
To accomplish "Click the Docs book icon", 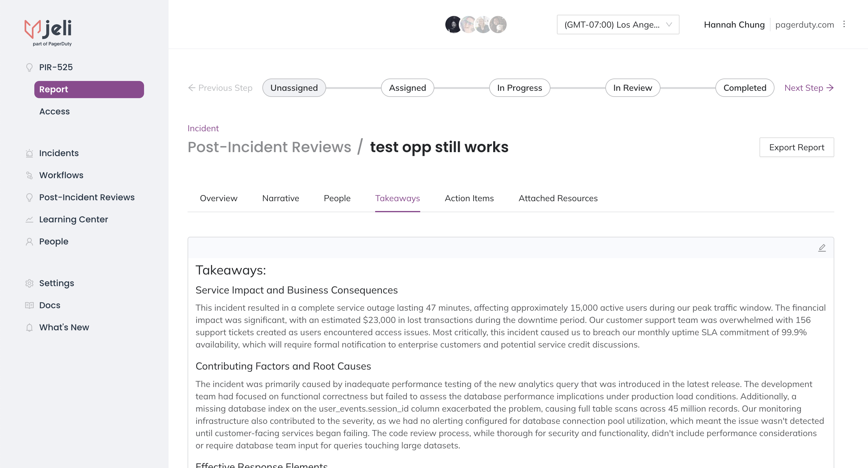I will point(29,305).
